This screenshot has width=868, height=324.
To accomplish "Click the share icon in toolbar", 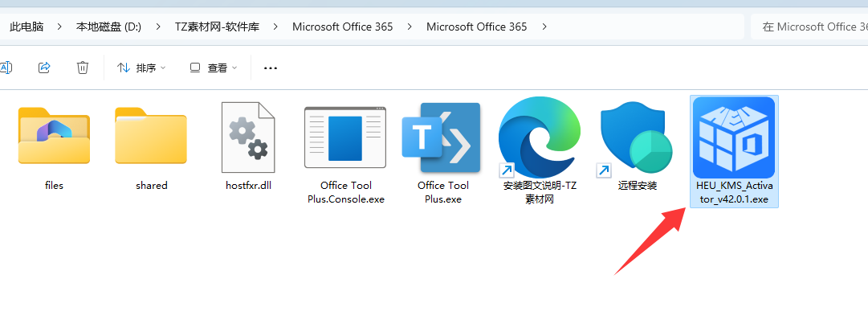I will 44,68.
